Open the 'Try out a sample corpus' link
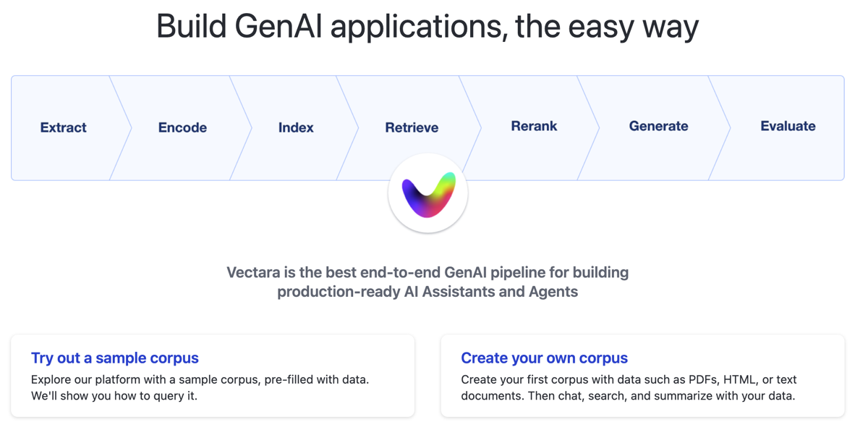This screenshot has width=868, height=430. click(115, 358)
